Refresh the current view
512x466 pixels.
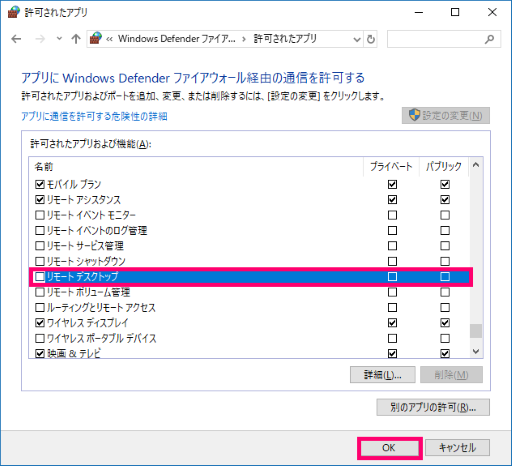(371, 39)
